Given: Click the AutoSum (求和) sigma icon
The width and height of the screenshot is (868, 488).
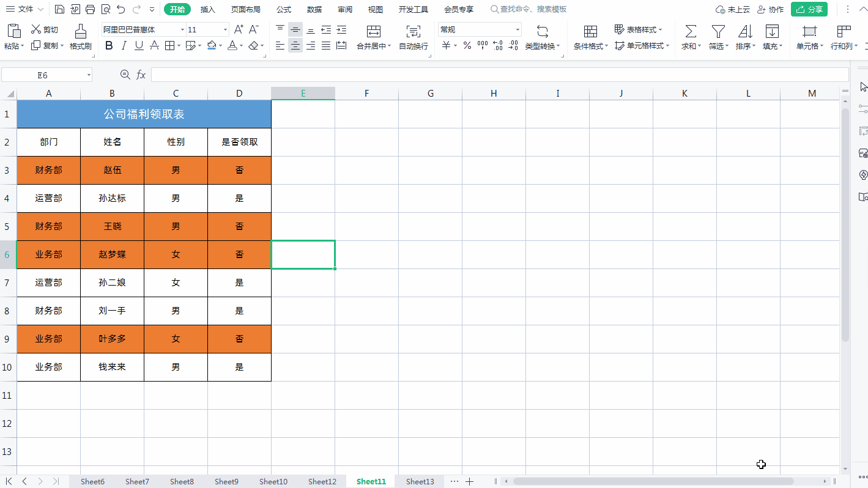Looking at the screenshot, I should [x=691, y=31].
